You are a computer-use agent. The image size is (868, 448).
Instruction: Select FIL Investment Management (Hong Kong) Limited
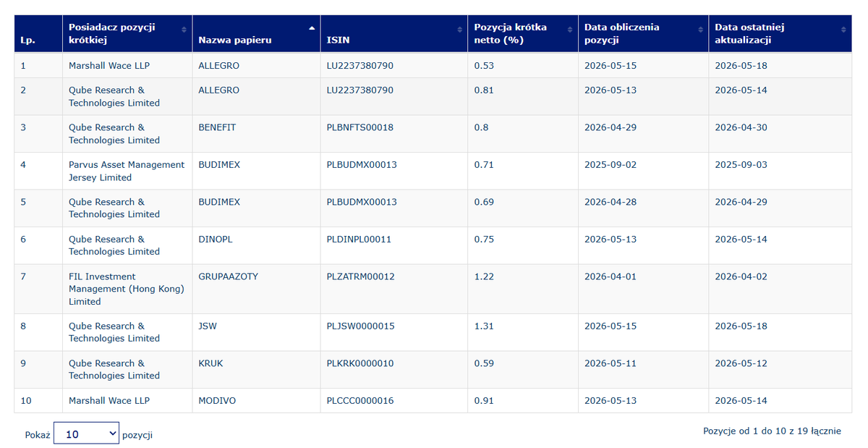(127, 289)
